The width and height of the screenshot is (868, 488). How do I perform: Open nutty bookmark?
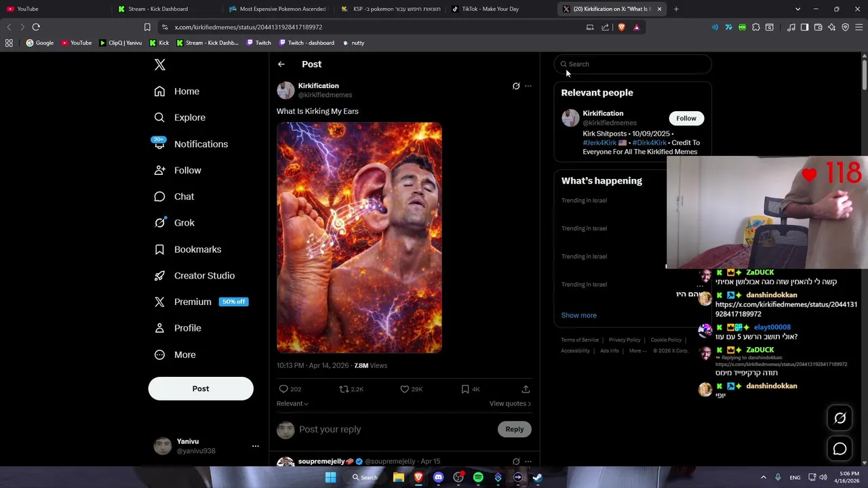pyautogui.click(x=353, y=43)
